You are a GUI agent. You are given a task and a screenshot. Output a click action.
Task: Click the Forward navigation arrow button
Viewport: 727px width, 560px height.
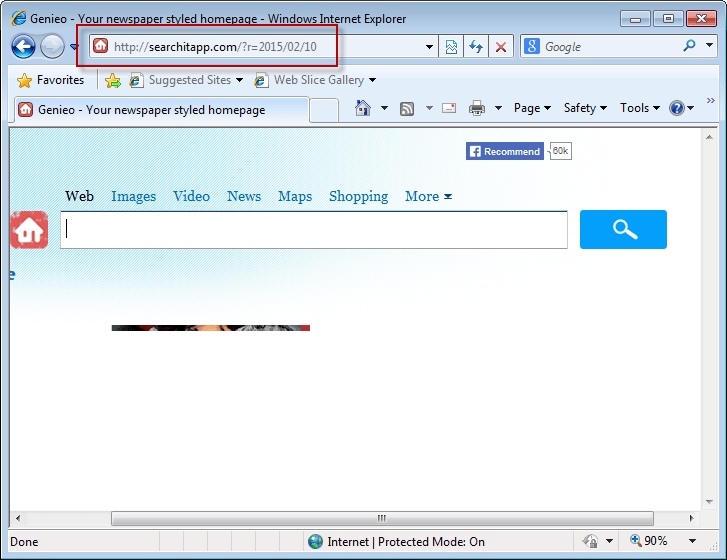tap(52, 46)
